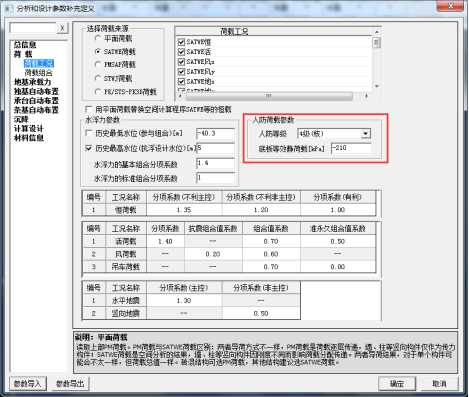This screenshot has width=469, height=397.
Task: Click 参数导入 button
Action: click(x=28, y=384)
